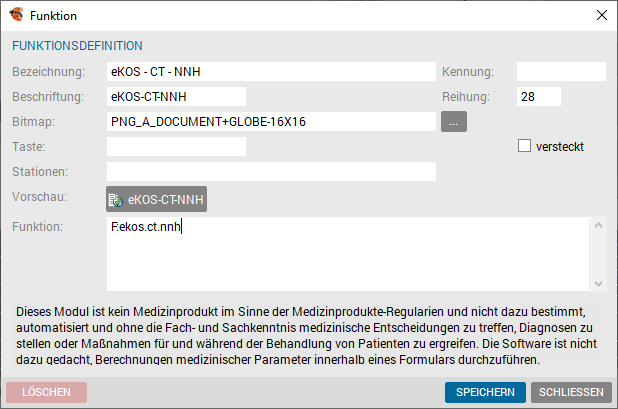Click the SPEICHERN button
The height and width of the screenshot is (409, 618).
[x=485, y=392]
